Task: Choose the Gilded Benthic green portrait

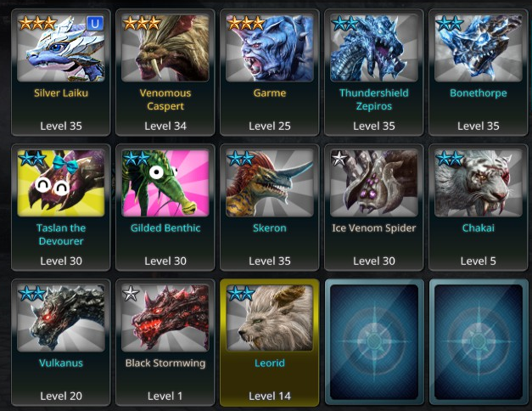Action: coord(165,183)
